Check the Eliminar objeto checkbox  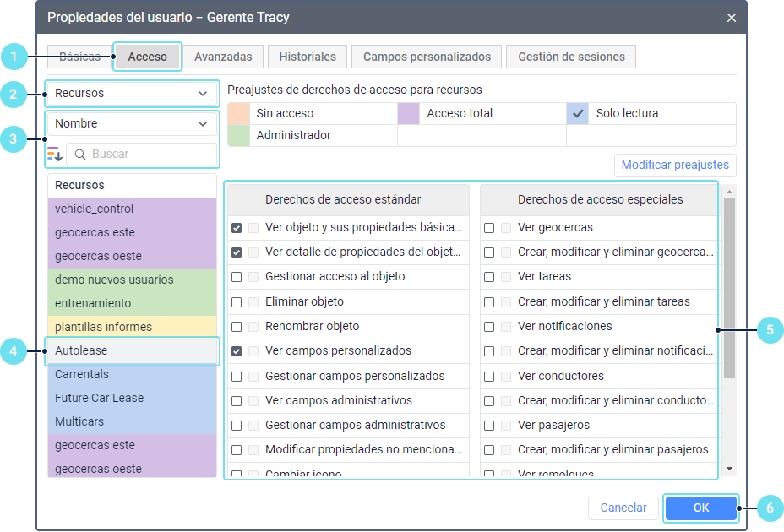[237, 302]
